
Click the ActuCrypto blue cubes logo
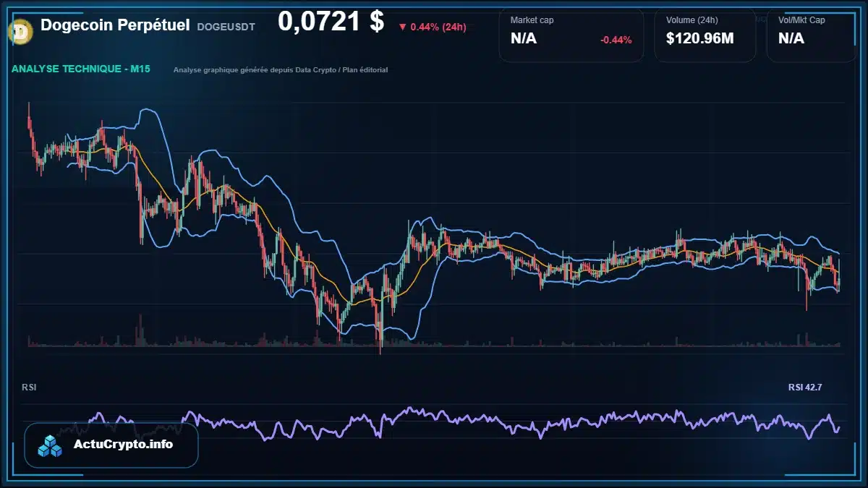coord(51,445)
